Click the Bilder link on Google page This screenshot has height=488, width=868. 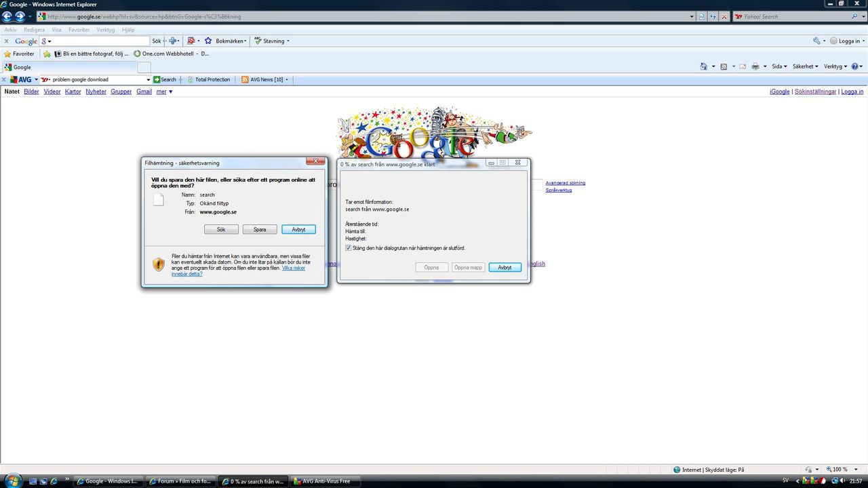(31, 91)
